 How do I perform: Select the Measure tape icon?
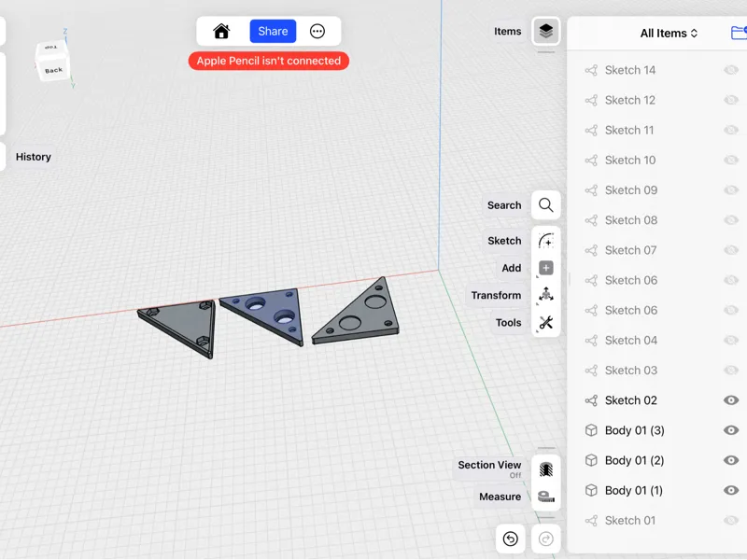(x=546, y=497)
